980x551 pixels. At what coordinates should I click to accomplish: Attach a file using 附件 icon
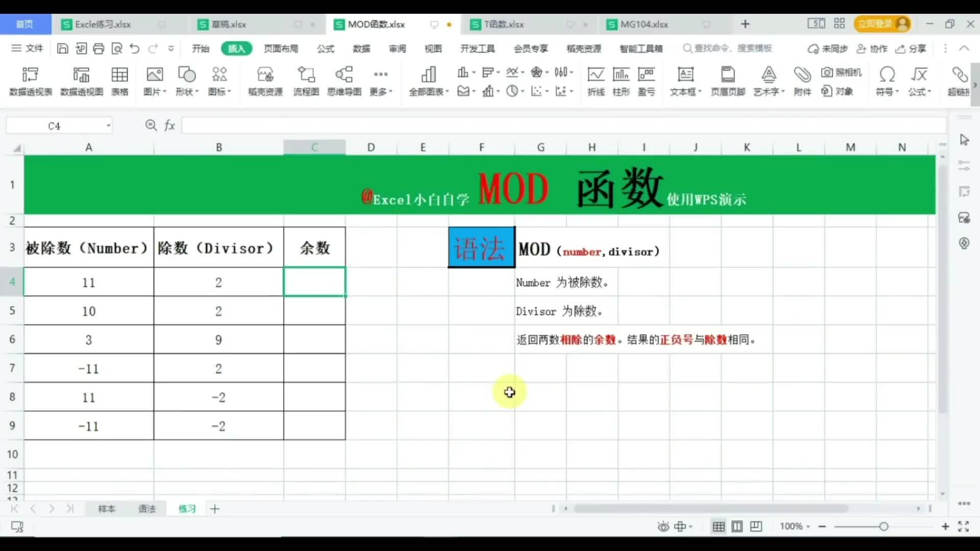[x=802, y=81]
